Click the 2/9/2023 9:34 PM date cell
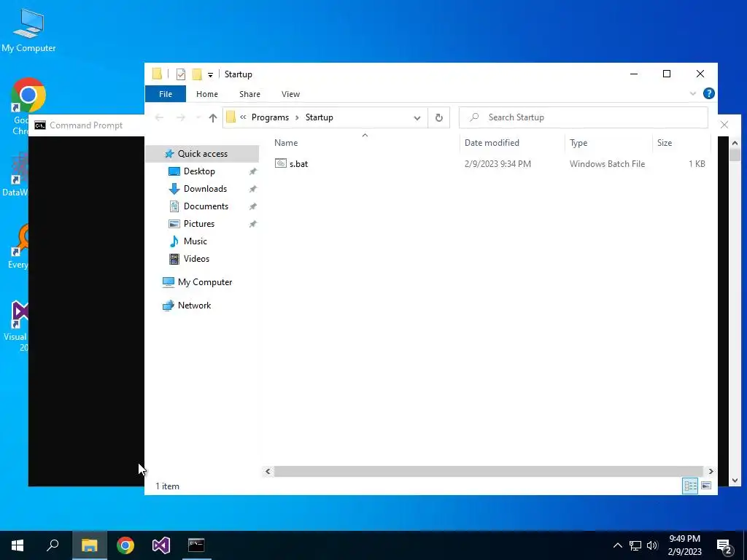 pos(498,164)
